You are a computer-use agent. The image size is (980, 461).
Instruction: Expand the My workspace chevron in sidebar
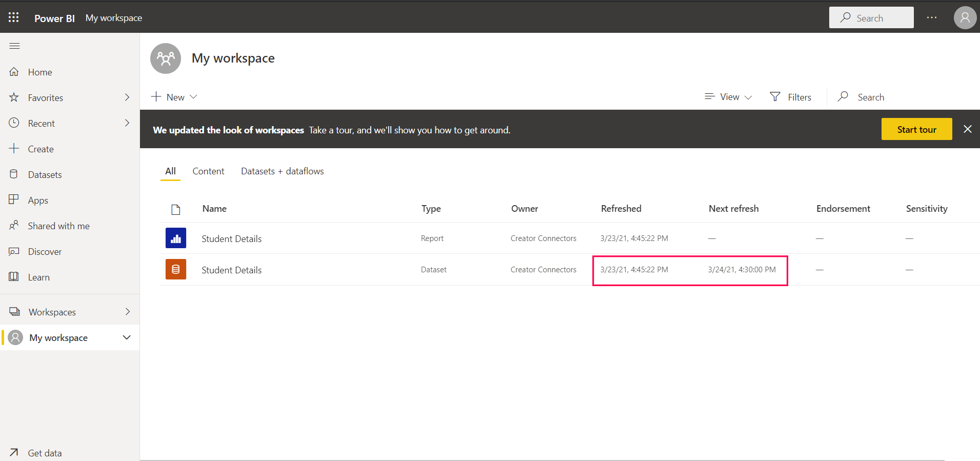pos(127,337)
